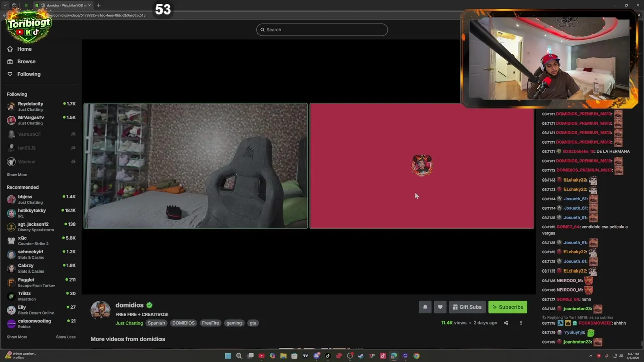
Task: Show hidden system tray icons
Action: [591, 356]
